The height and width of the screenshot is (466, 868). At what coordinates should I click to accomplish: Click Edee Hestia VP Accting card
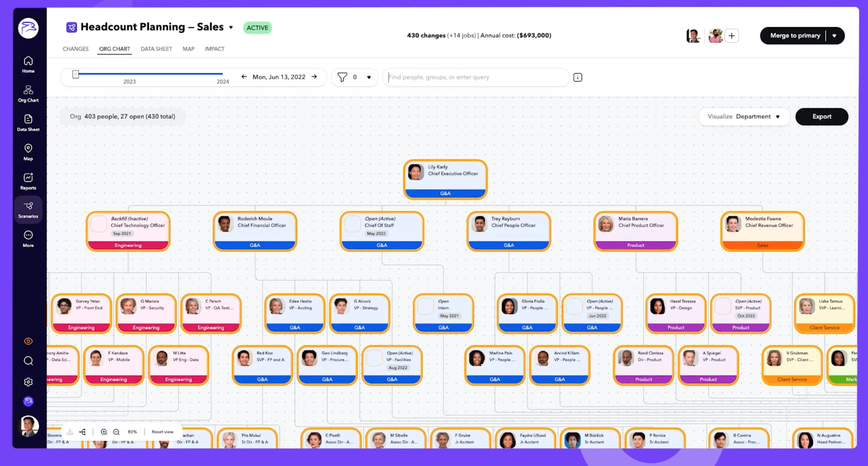tap(295, 313)
